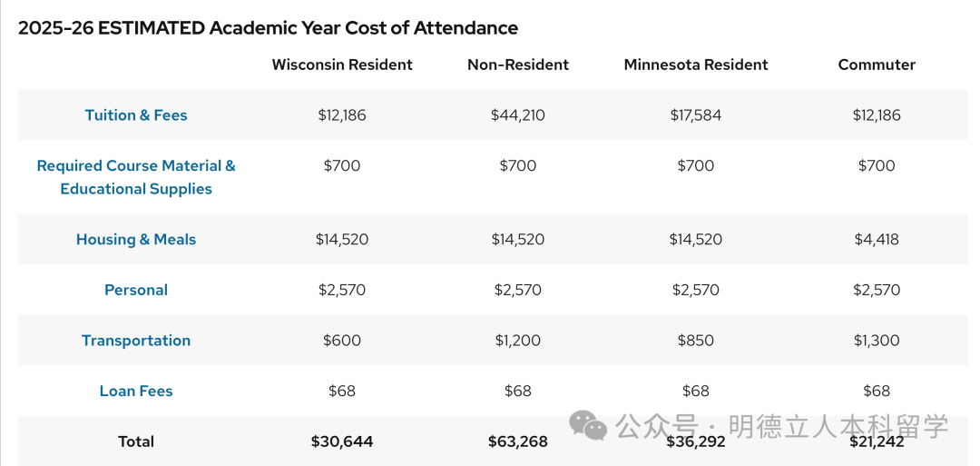Click Minnesota Resident tuition $17,584
The image size is (980, 466).
click(x=696, y=115)
